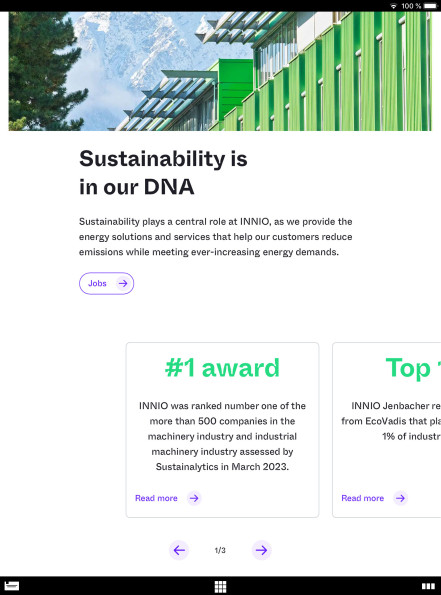Open Read more in #1 award card
This screenshot has height=595, width=441.
click(x=156, y=498)
